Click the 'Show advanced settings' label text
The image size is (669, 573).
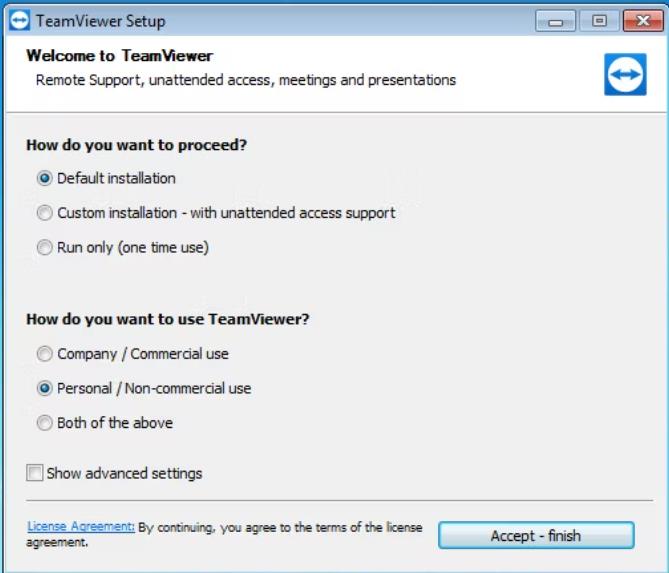[x=124, y=473]
